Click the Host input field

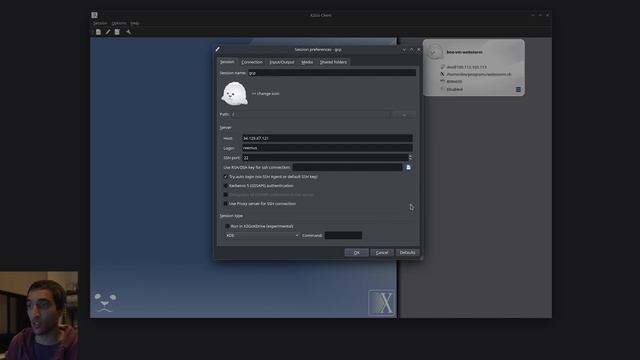(x=327, y=138)
